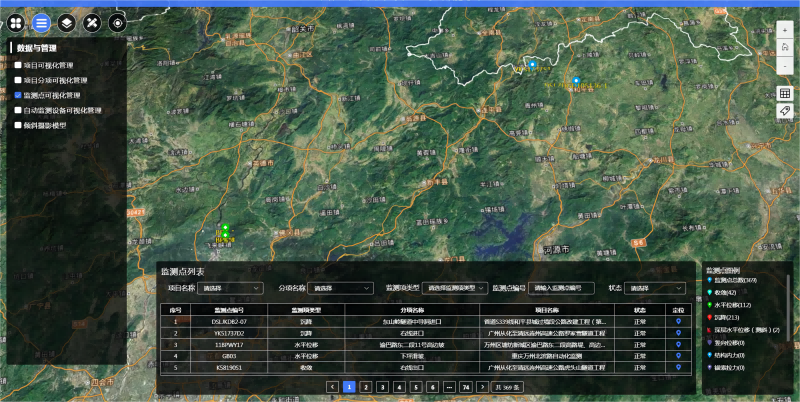800x402 pixels.
Task: Click the next page arrow in pagination
Action: [483, 386]
